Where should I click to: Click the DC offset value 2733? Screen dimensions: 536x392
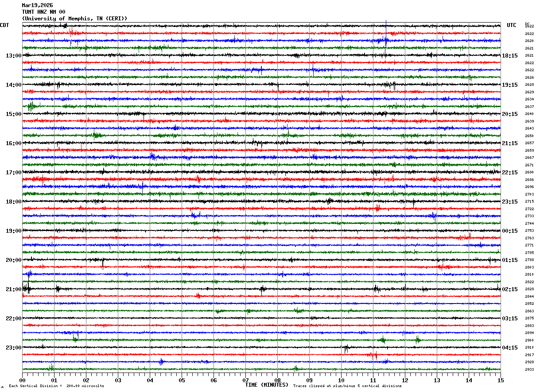point(529,216)
